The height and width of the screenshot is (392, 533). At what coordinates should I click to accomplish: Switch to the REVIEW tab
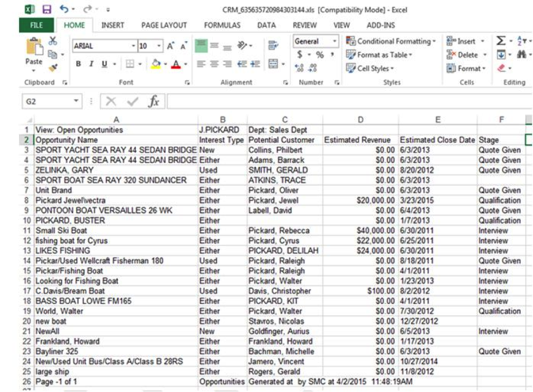pos(304,25)
